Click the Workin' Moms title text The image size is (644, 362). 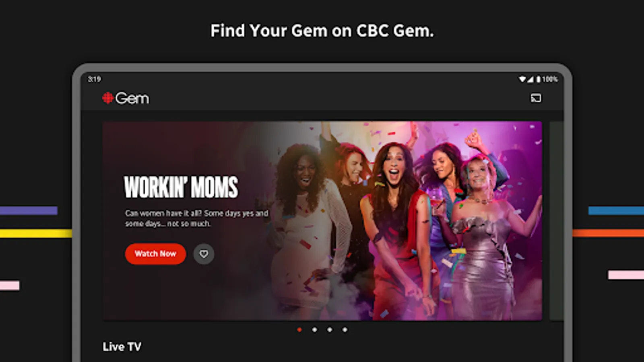point(181,187)
